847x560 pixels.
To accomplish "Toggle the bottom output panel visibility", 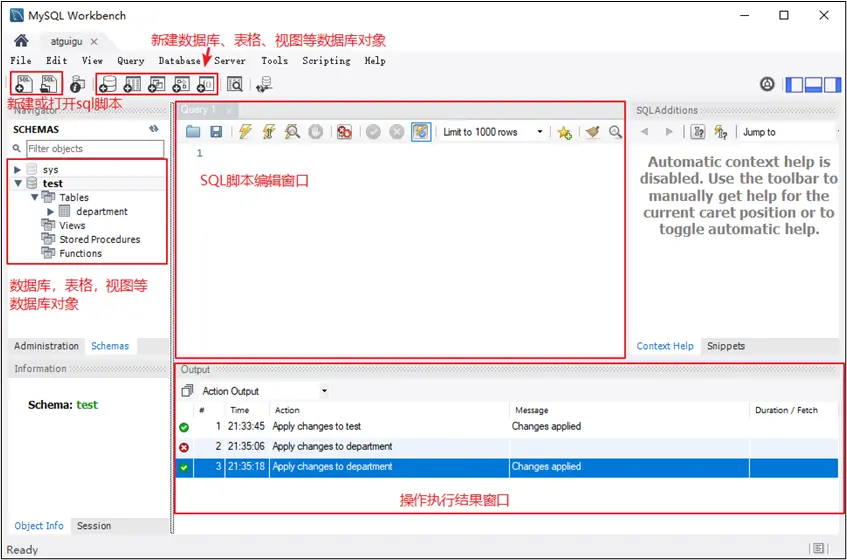I will tap(813, 85).
